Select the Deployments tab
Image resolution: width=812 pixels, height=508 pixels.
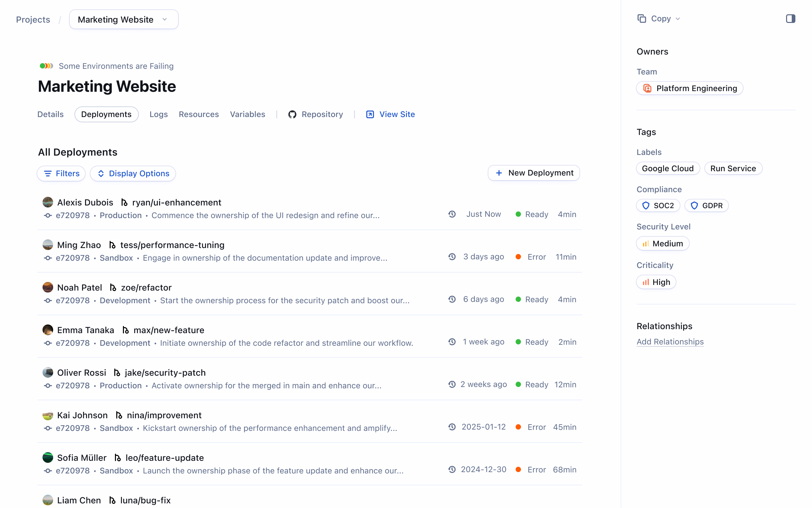[106, 114]
